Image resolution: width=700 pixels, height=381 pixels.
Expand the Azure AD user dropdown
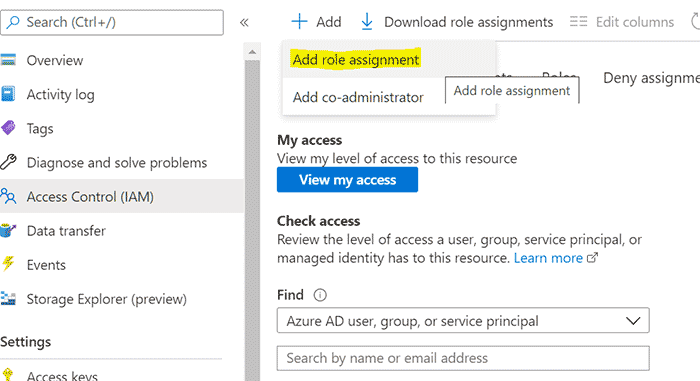coord(463,320)
